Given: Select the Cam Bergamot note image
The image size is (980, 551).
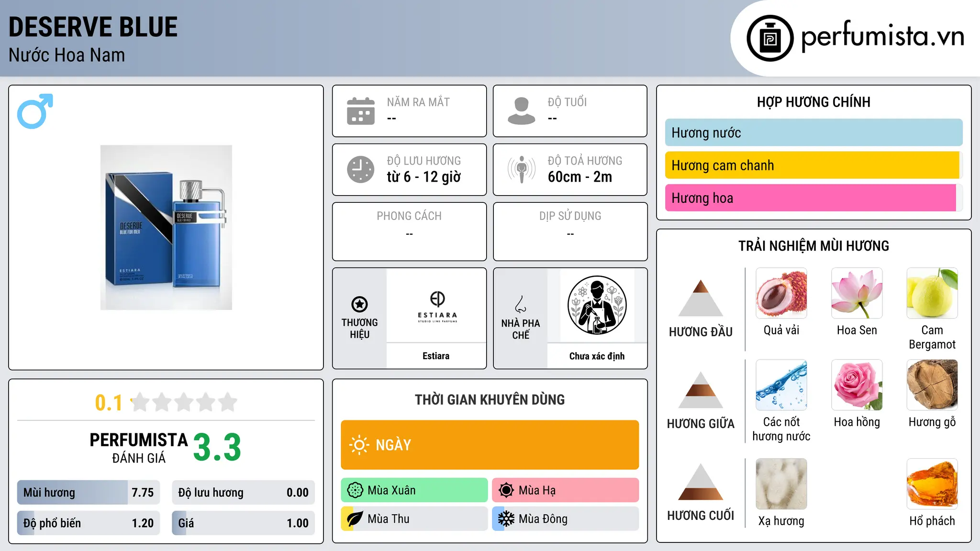Looking at the screenshot, I should 932,293.
